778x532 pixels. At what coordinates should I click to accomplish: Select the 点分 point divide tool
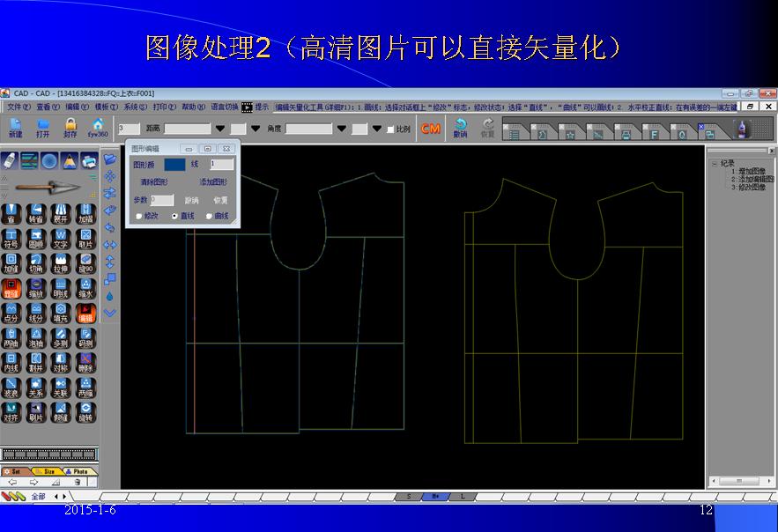11,314
